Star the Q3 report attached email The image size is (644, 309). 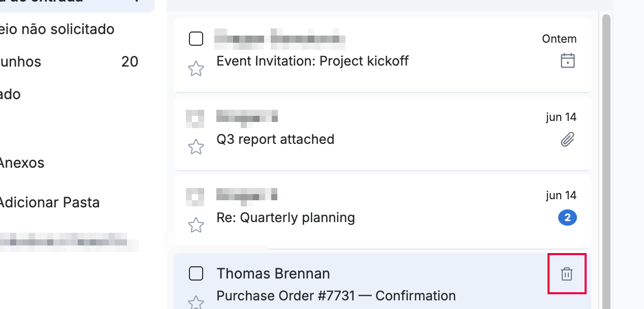196,147
